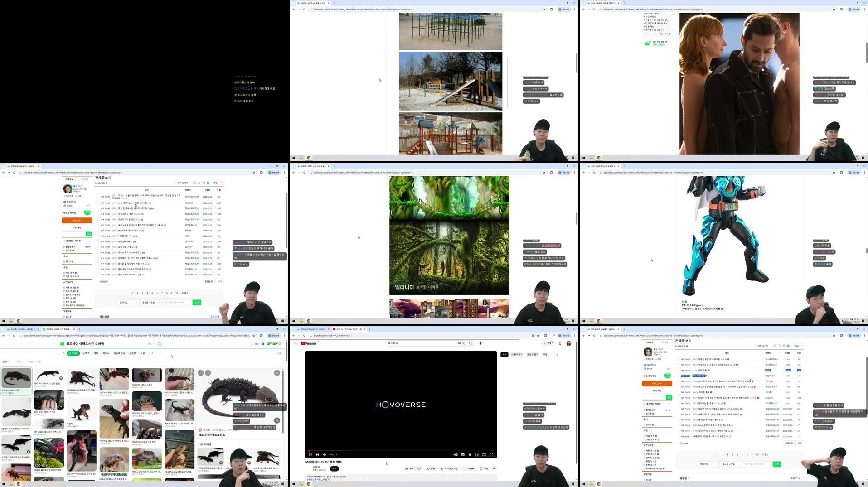Switch the YouTube video to miniplayer
The image size is (868, 487).
click(477, 454)
